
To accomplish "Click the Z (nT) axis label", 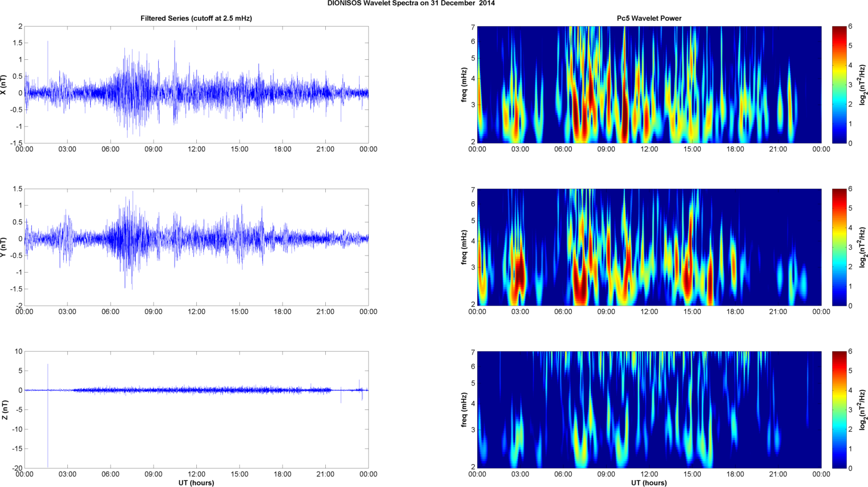I will [x=4, y=410].
